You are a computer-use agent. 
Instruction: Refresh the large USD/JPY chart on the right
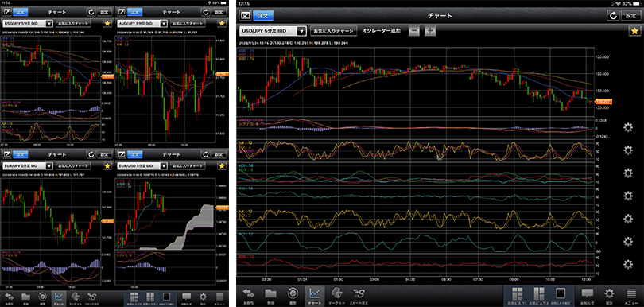point(613,16)
